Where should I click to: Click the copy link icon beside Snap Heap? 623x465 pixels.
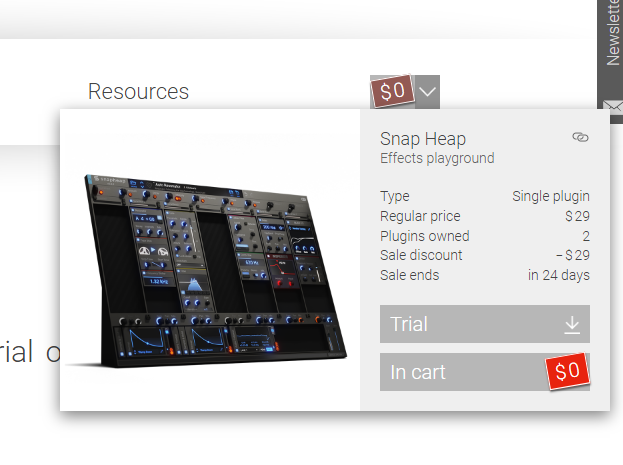[x=580, y=138]
